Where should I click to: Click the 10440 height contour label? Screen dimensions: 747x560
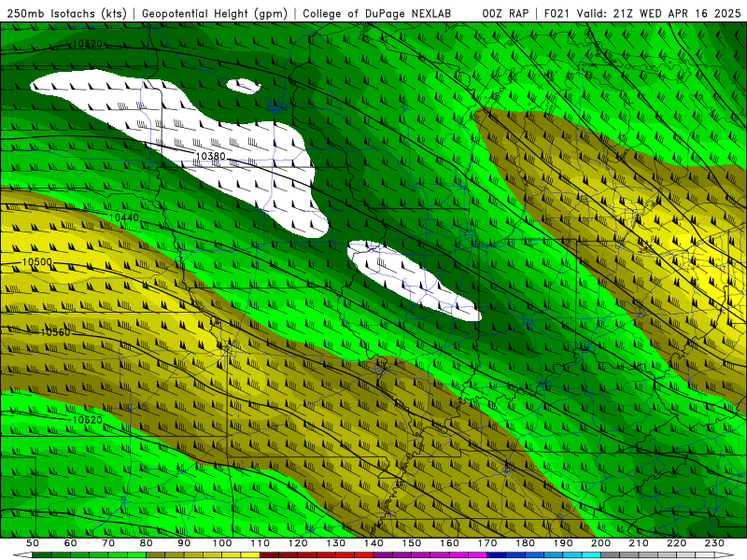[124, 217]
